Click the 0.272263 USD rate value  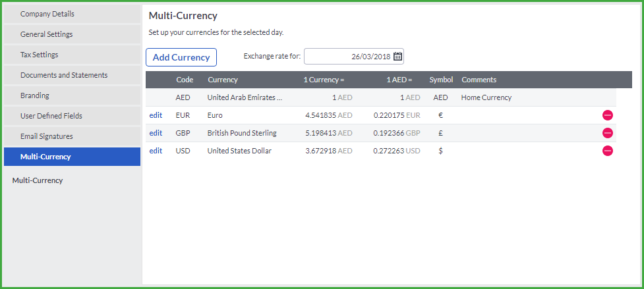point(397,151)
